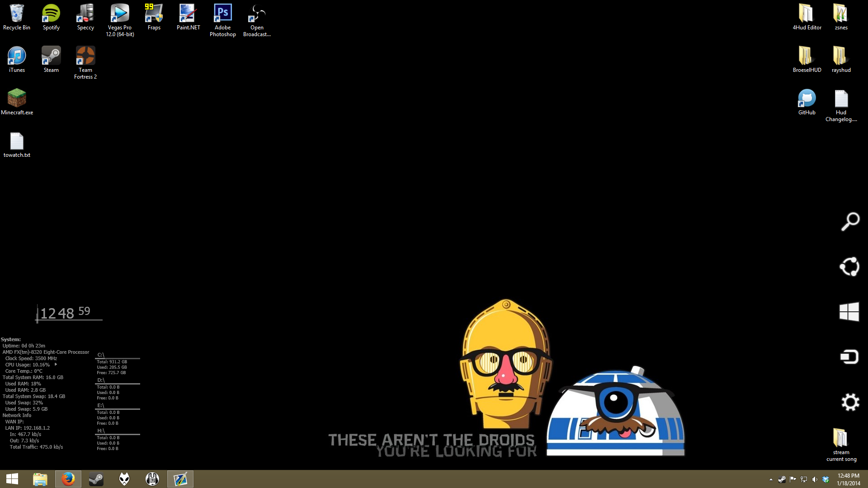
Task: Switch to Firefox on the taskbar
Action: click(x=68, y=479)
